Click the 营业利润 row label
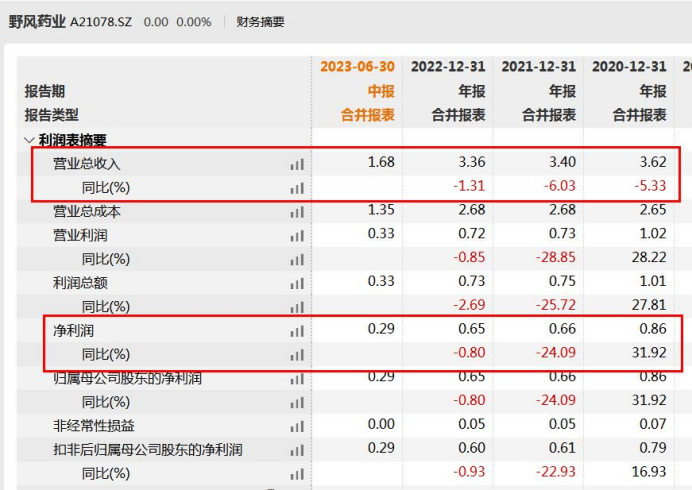Viewport: 692px width, 490px height. (x=80, y=235)
